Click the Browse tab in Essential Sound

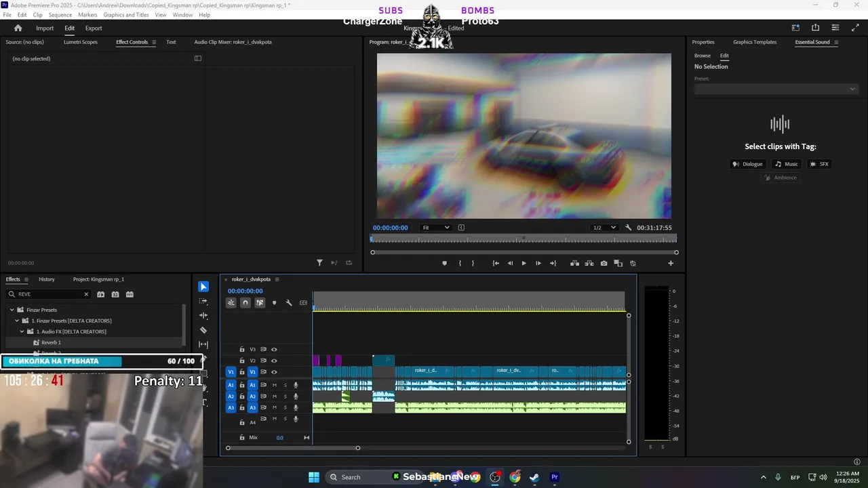[703, 56]
